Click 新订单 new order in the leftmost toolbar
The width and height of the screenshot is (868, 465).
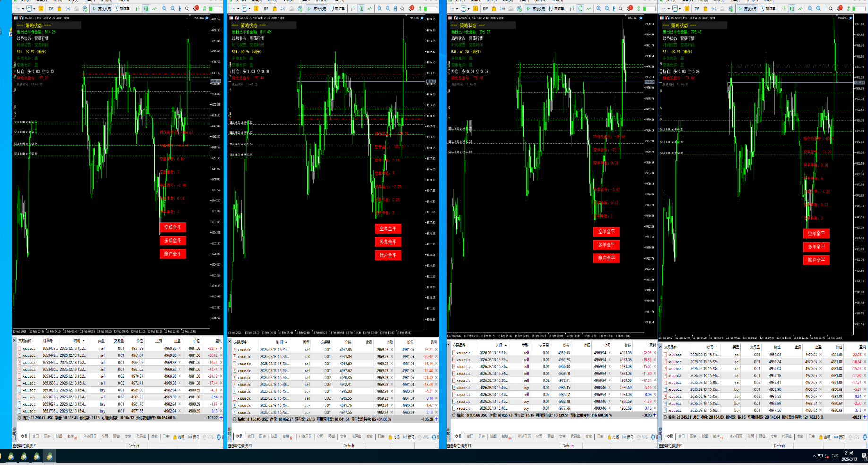click(122, 8)
